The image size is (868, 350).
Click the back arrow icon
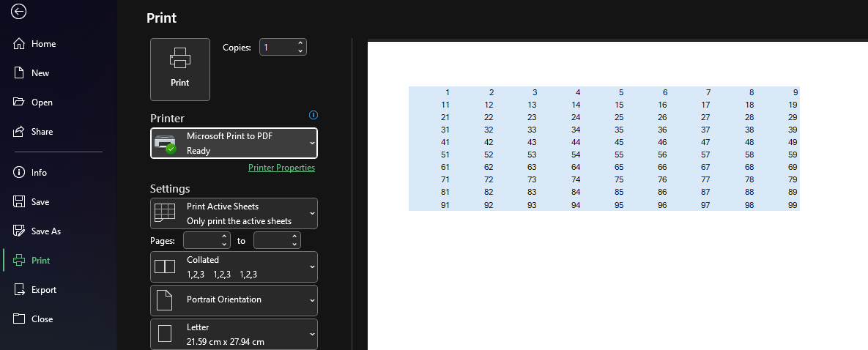pos(19,11)
